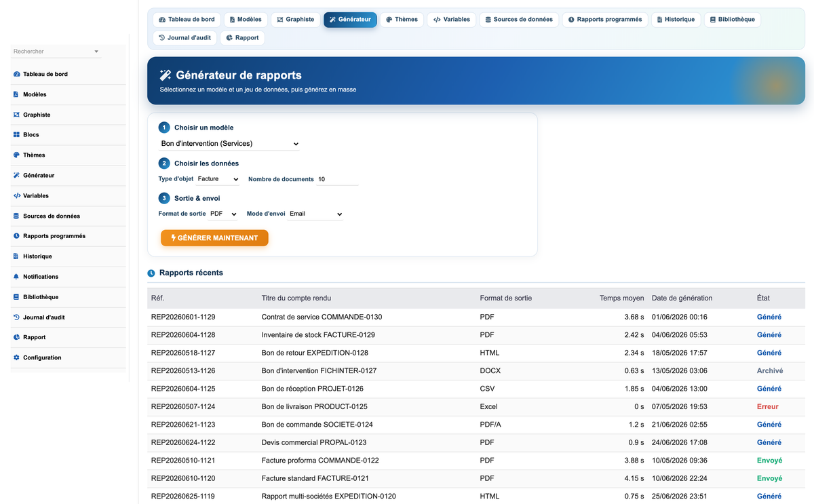Click the Bibliothèque icon in top bar
Screen dimensions: 814x504
click(x=713, y=20)
